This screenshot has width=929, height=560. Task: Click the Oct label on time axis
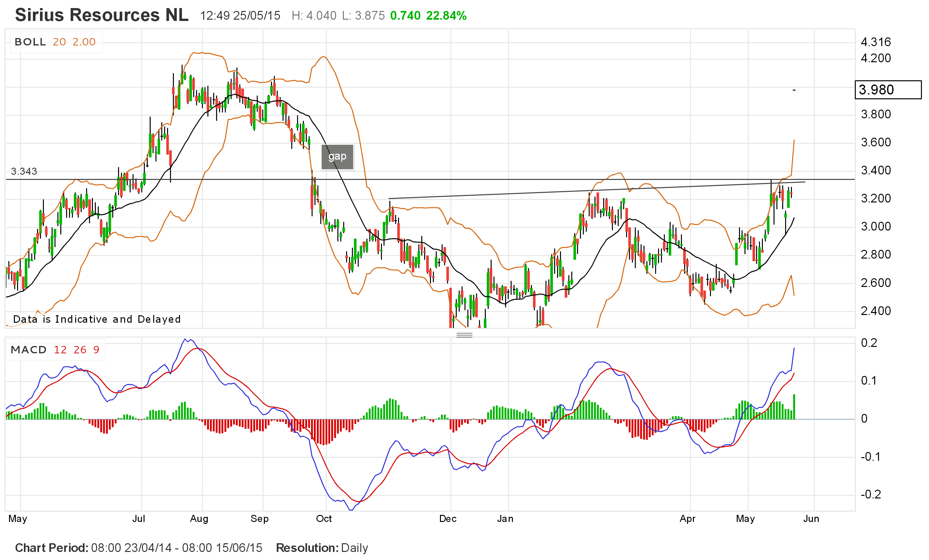pyautogui.click(x=324, y=518)
